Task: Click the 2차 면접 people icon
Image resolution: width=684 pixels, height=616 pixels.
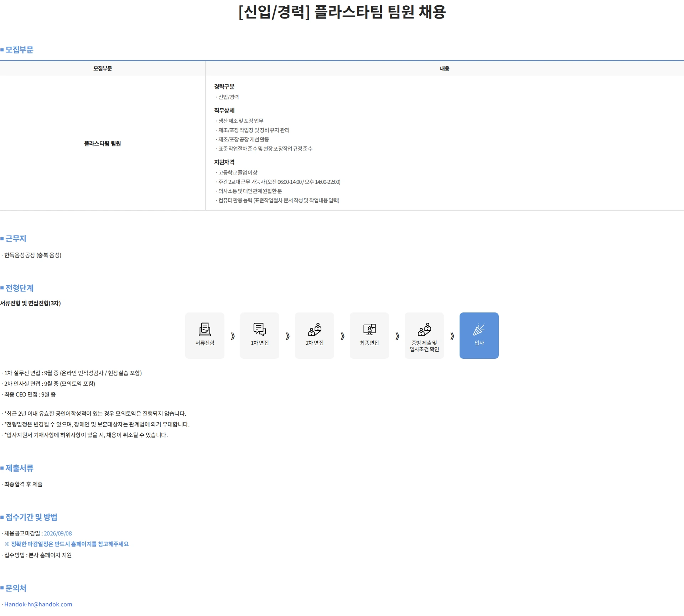Action: pos(315,330)
